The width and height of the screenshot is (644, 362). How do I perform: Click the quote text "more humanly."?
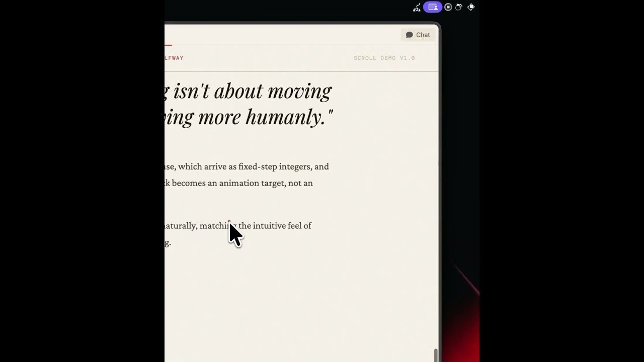point(266,117)
